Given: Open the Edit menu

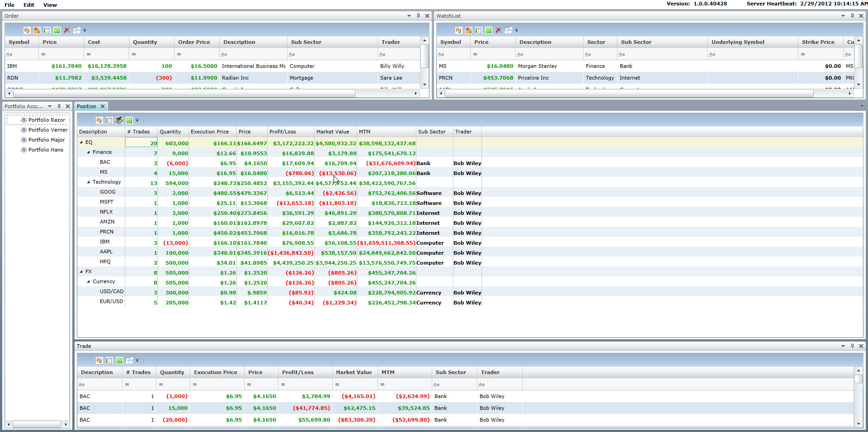Looking at the screenshot, I should click(x=29, y=5).
